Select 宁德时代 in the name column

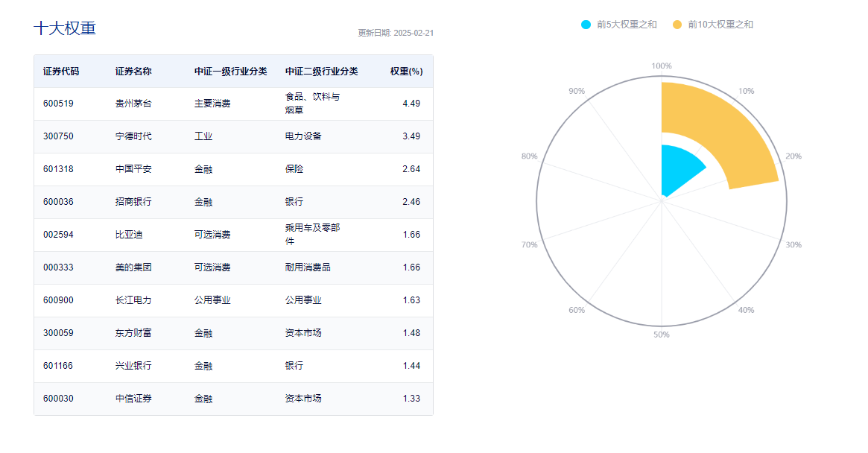[x=133, y=136]
